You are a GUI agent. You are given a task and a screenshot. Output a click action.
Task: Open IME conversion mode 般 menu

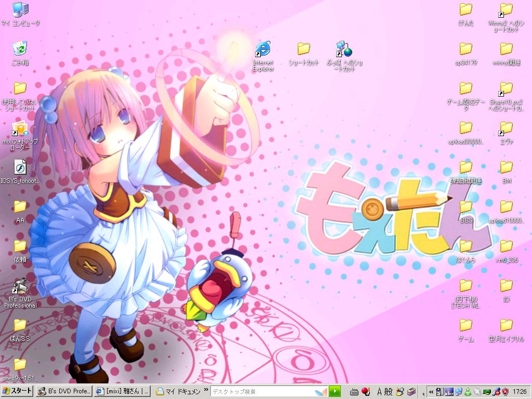point(388,392)
